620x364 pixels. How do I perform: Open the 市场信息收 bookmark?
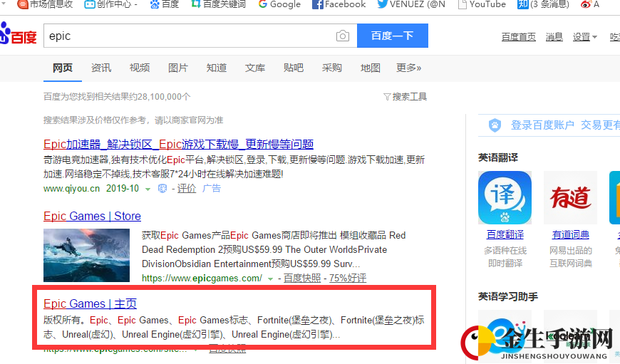pos(45,4)
